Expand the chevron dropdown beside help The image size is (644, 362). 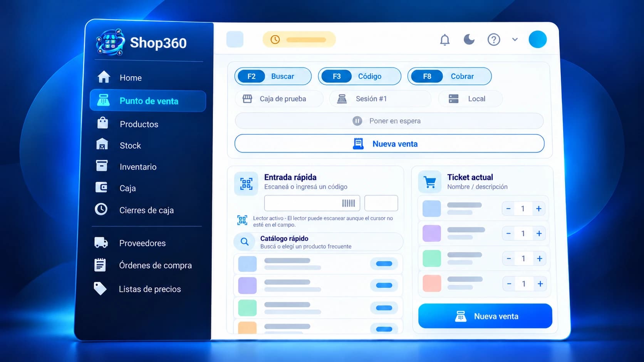point(515,39)
